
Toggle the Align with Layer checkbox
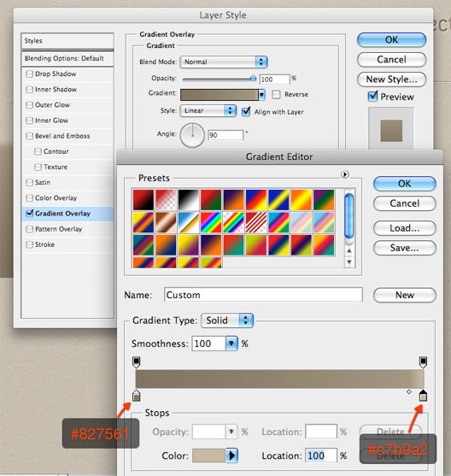[x=246, y=112]
